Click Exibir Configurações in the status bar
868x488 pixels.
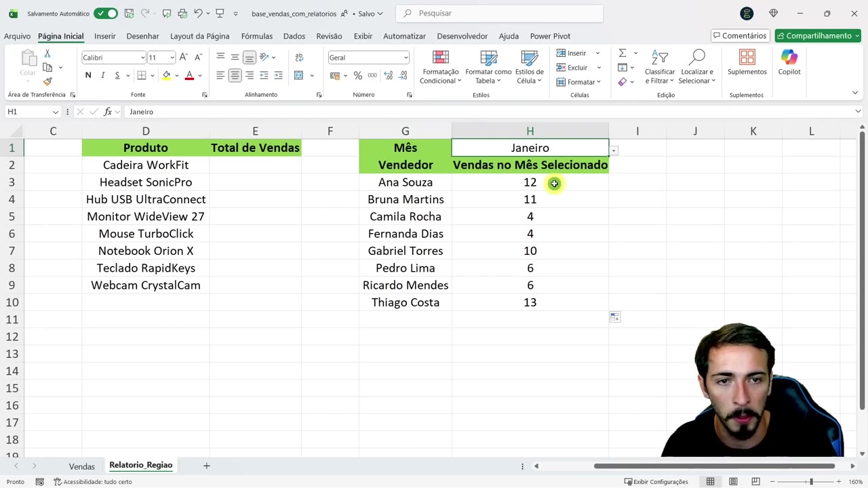point(656,482)
